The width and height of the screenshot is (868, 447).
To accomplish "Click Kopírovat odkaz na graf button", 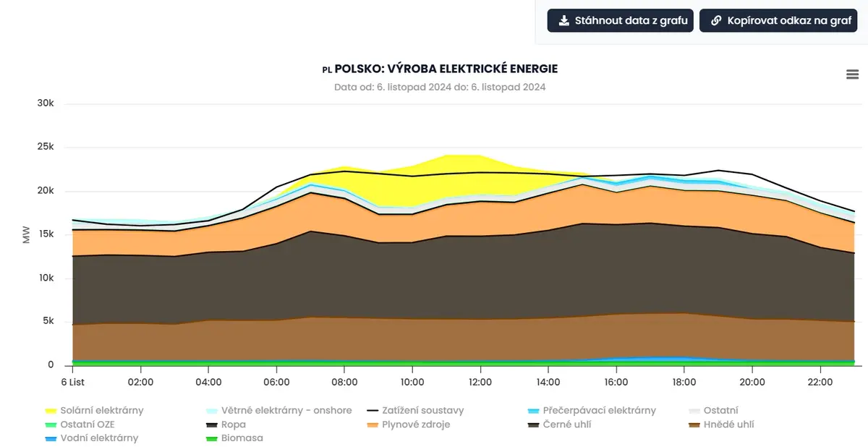I will [778, 20].
